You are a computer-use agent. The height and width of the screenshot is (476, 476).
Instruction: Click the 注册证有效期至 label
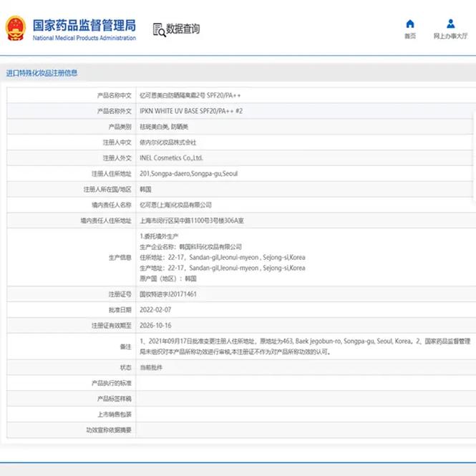(x=112, y=326)
